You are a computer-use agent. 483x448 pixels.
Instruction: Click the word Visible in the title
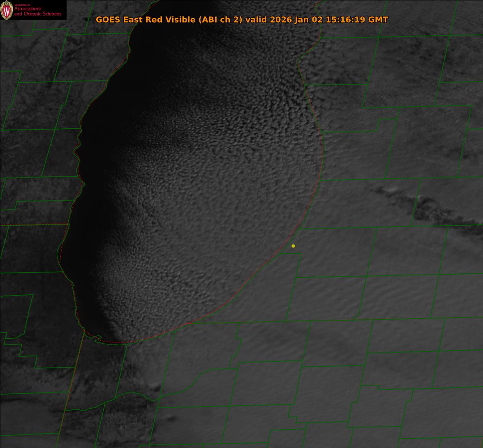[179, 20]
